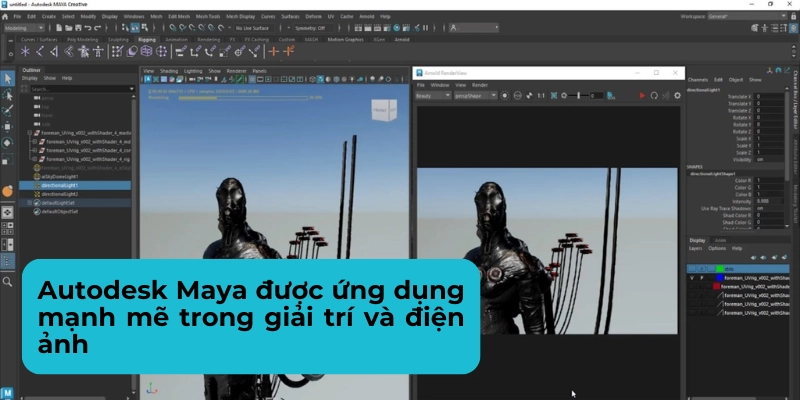Choose the Move tool in toolbox

tap(7, 127)
